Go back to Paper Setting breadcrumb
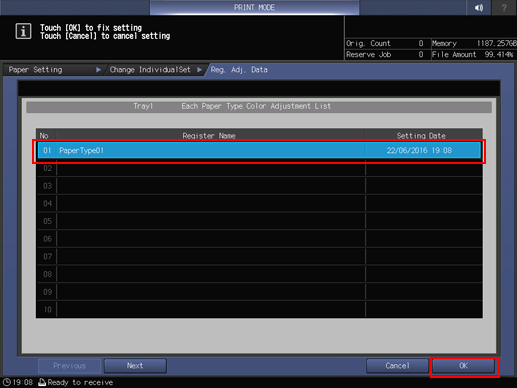Viewport: 517px width, 388px height. (53, 70)
